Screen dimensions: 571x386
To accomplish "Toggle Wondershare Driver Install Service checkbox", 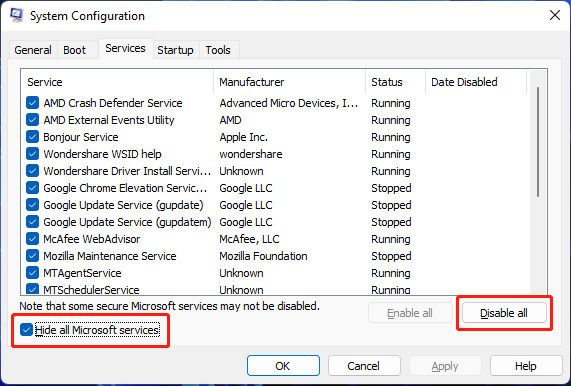I will [32, 171].
